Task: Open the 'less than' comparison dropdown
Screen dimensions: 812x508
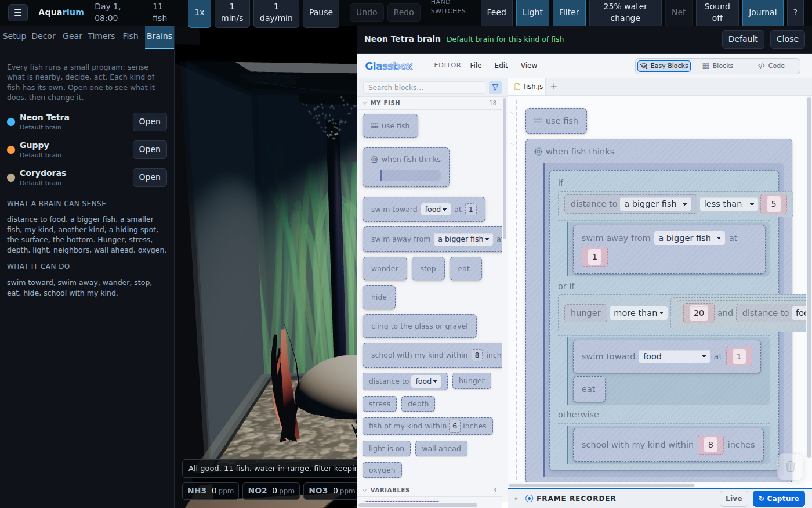Action: tap(728, 204)
